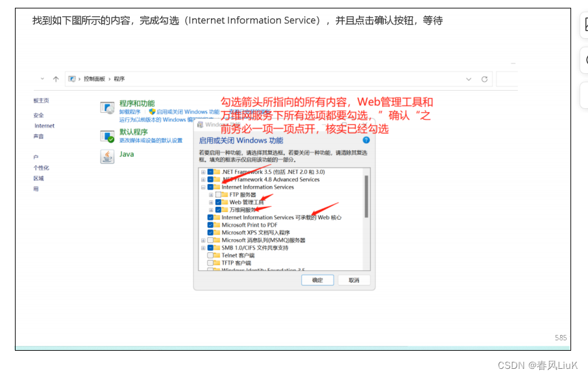The image size is (588, 376).
Task: Select the 'FTP 服务器' row label
Action: click(243, 194)
